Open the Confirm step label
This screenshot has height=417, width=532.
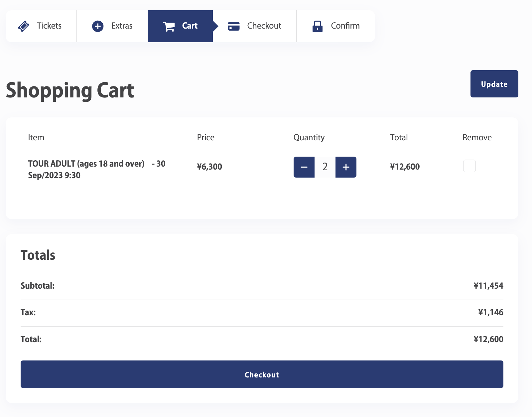(x=345, y=26)
